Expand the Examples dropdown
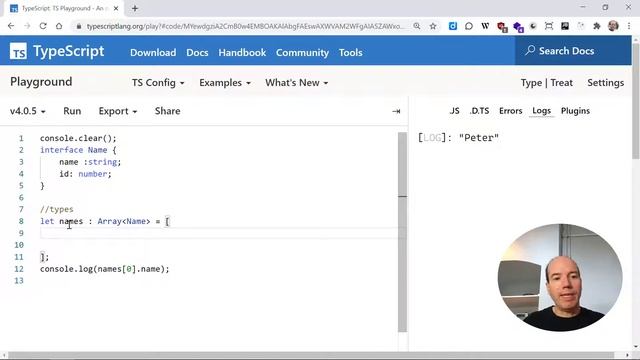The width and height of the screenshot is (640, 360). pos(225,83)
